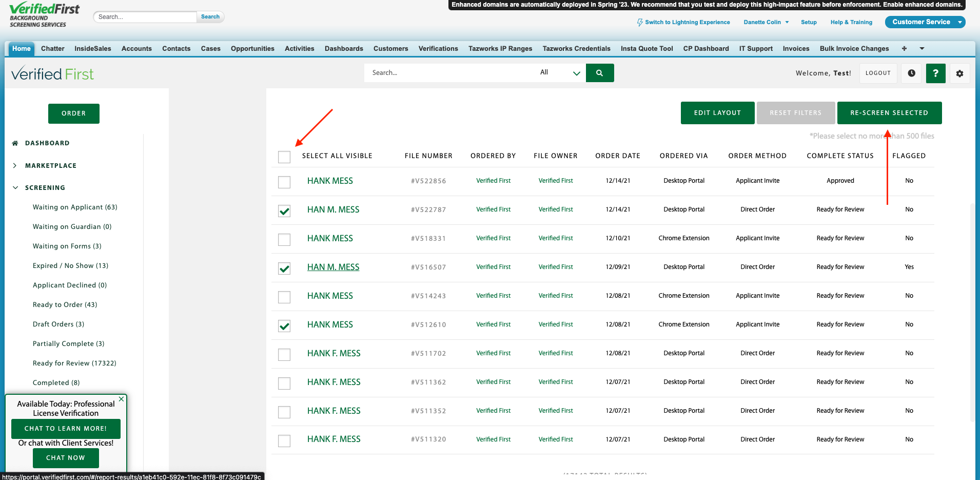Open the Setup link
Screen dimensions: 980x480
click(809, 22)
